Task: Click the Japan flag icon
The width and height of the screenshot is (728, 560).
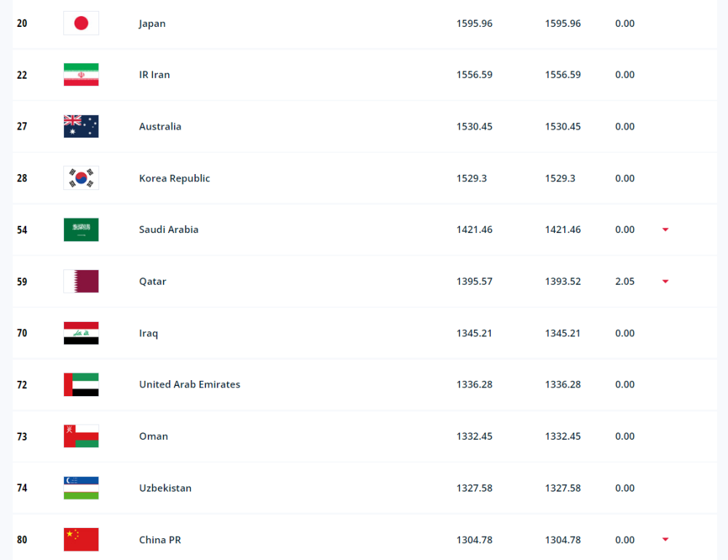Action: pos(82,23)
